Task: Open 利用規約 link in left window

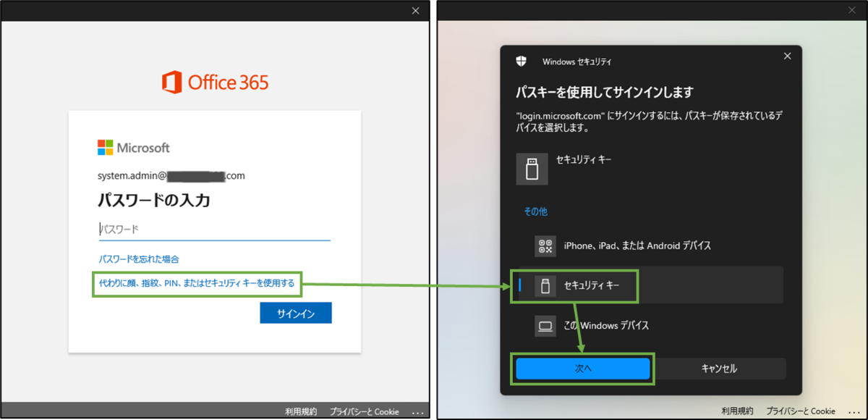Action: (301, 411)
